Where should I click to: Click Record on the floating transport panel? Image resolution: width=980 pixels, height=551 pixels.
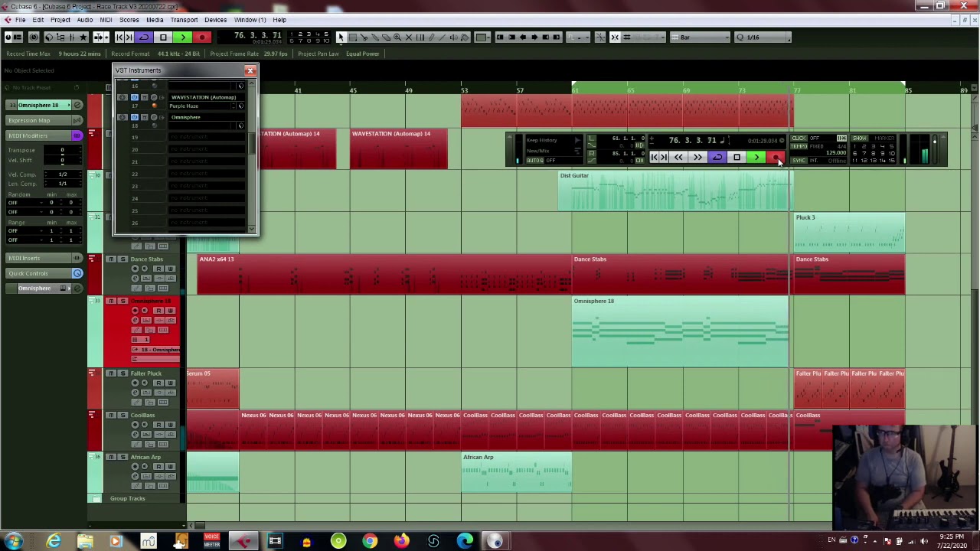776,157
